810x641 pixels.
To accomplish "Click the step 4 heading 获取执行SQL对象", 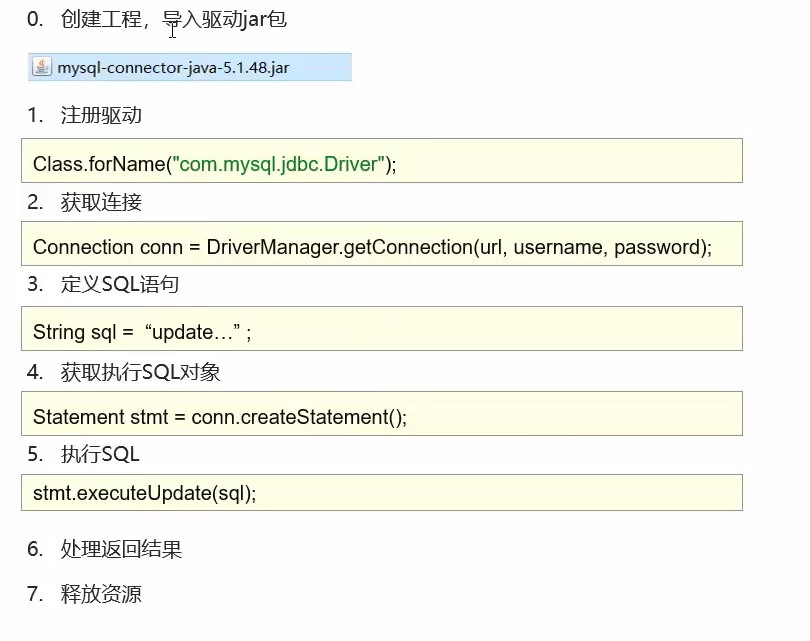I will pos(140,372).
